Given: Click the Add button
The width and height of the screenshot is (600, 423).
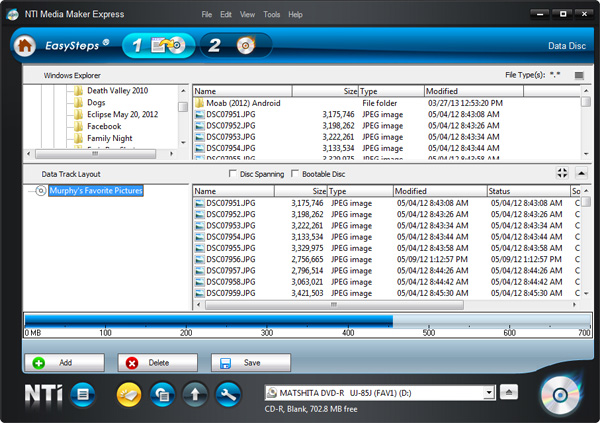Looking at the screenshot, I should click(x=65, y=363).
